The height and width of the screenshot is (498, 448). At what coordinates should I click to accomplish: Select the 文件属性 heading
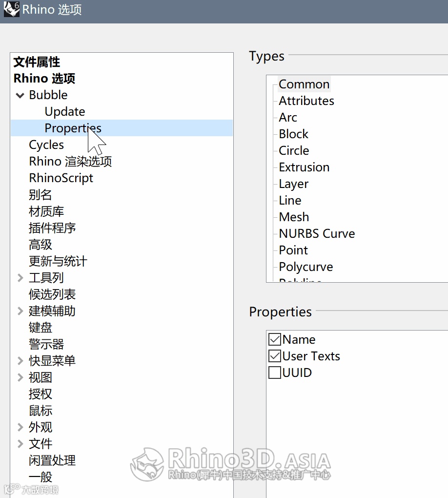pos(37,62)
